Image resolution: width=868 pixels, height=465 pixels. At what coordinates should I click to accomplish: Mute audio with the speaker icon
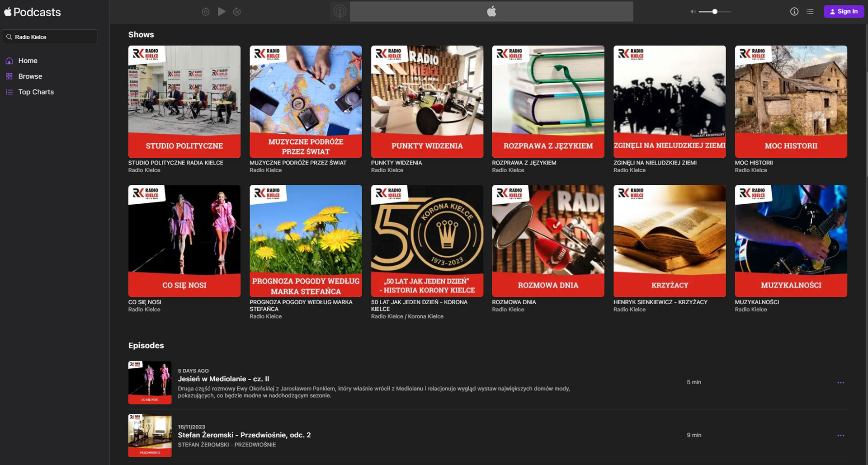[693, 12]
